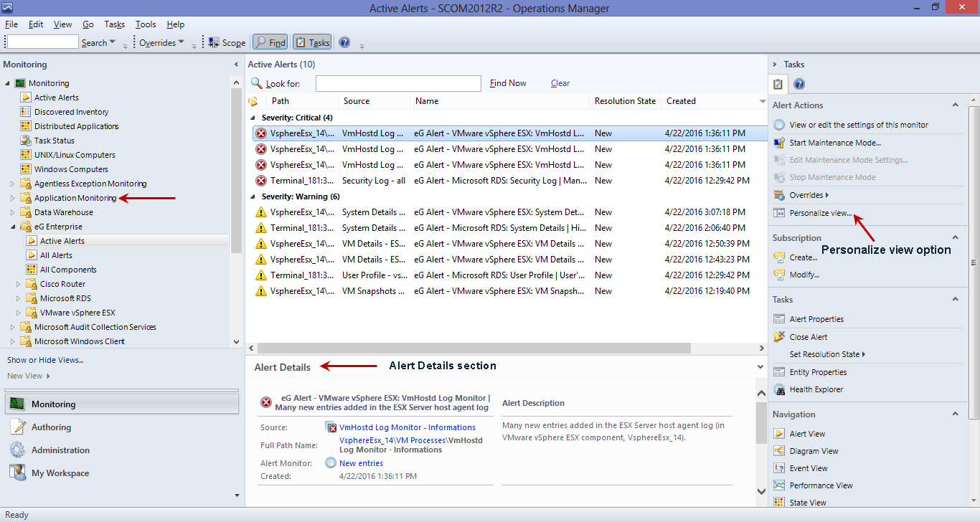The height and width of the screenshot is (522, 980).
Task: Open the Tasks menu
Action: pos(114,24)
